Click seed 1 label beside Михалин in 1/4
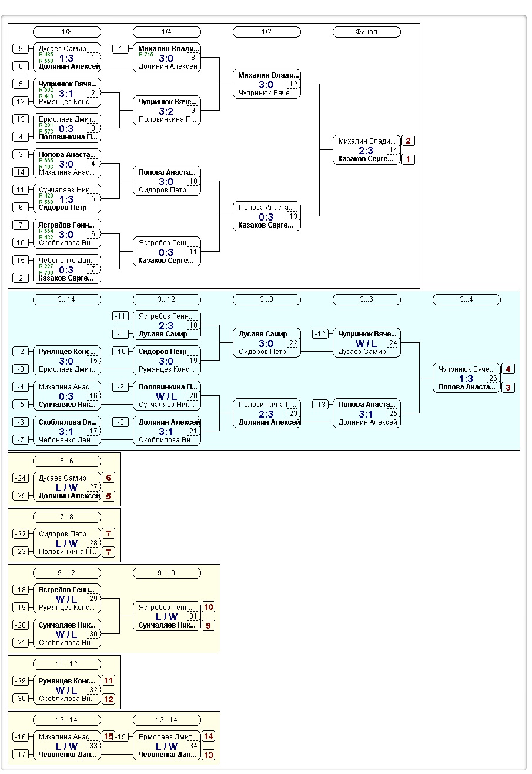This screenshot has width=532, height=774. [121, 49]
